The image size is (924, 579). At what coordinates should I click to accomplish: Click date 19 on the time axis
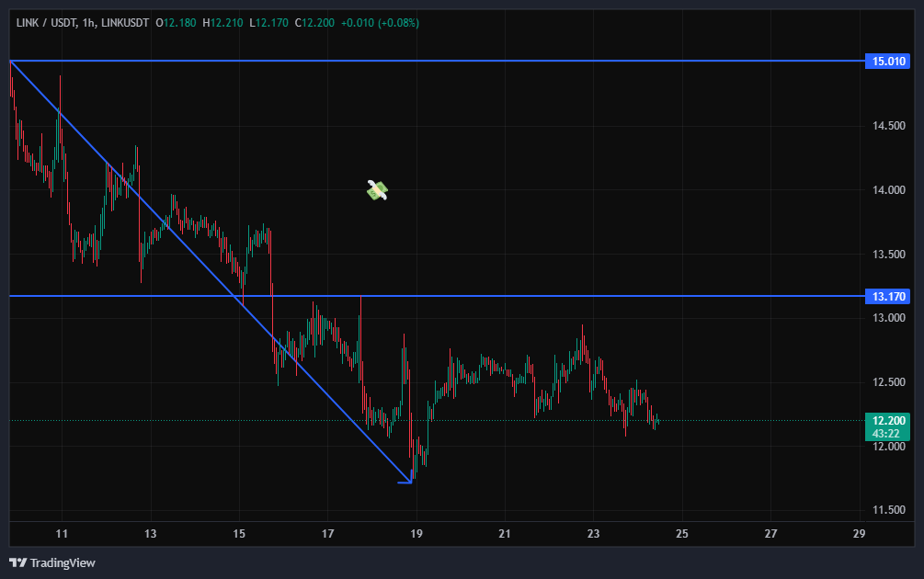[x=416, y=534]
